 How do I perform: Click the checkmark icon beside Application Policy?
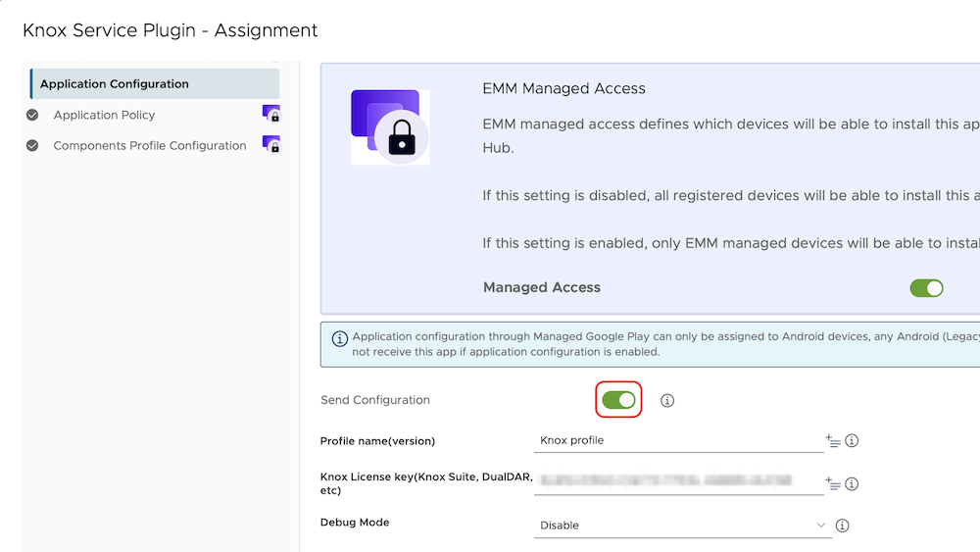pyautogui.click(x=32, y=115)
